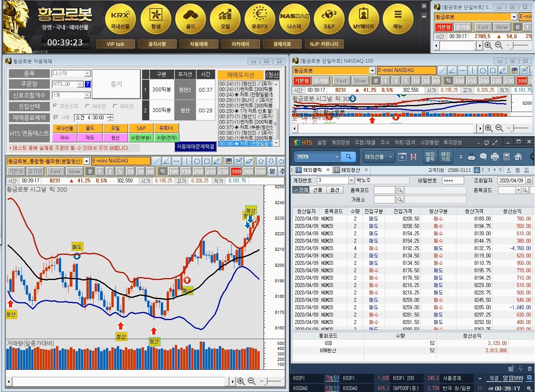Click the 경제지표 button
This screenshot has width=535, height=392.
click(282, 44)
